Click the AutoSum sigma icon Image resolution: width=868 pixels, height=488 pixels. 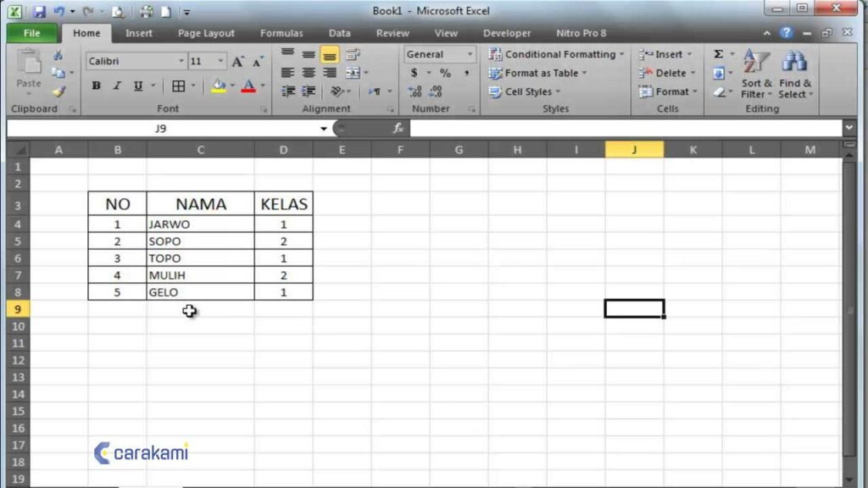click(718, 53)
